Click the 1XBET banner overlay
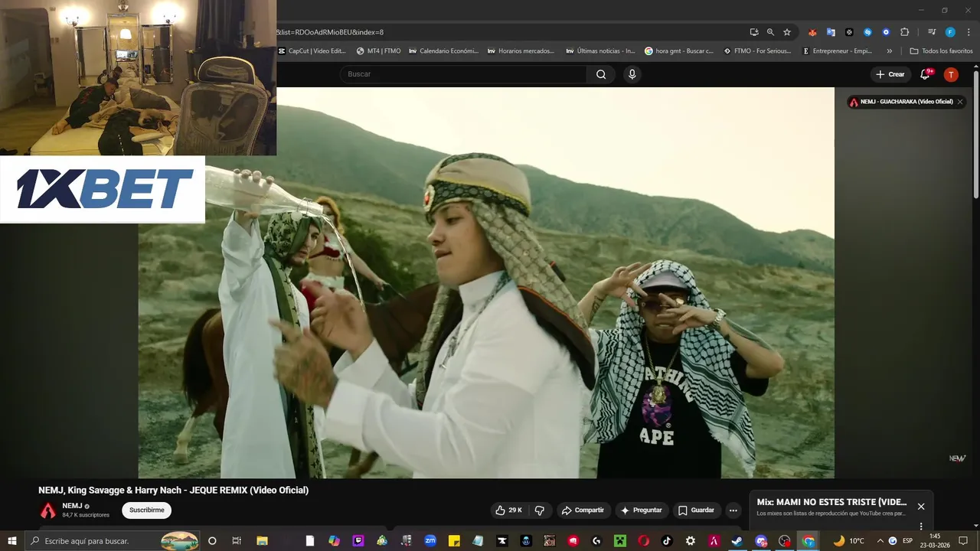This screenshot has height=551, width=980. tap(103, 189)
